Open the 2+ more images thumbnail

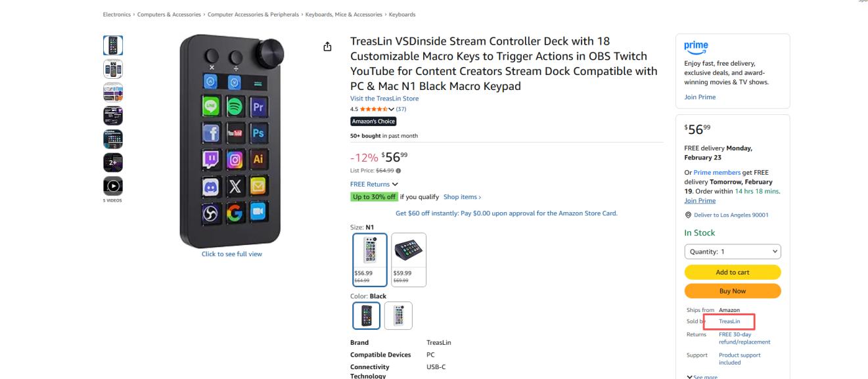[113, 162]
